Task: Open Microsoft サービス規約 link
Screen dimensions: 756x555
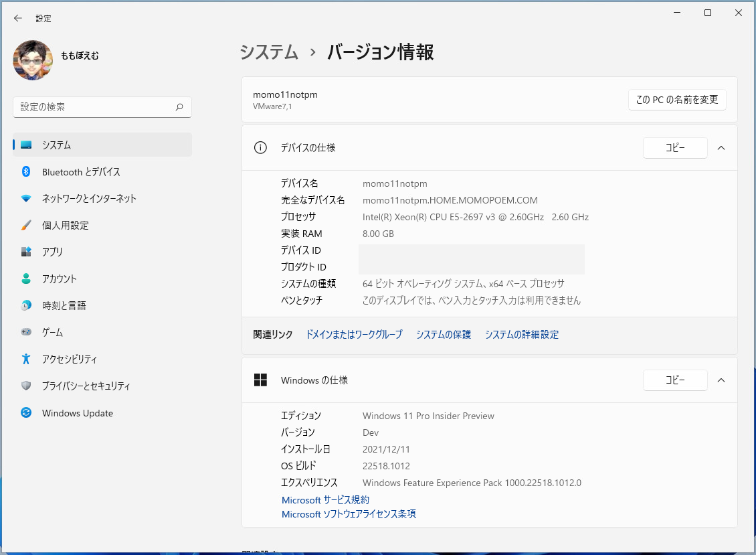Action: [325, 500]
